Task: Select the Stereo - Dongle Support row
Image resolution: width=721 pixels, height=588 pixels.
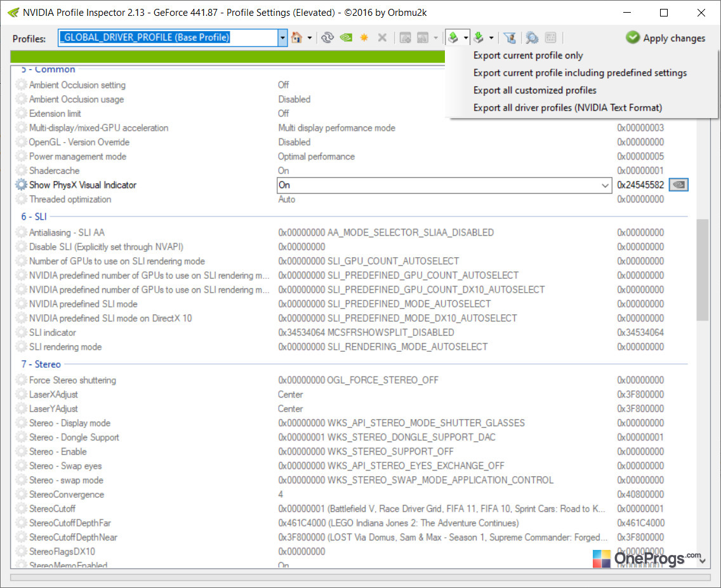Action: click(x=353, y=438)
